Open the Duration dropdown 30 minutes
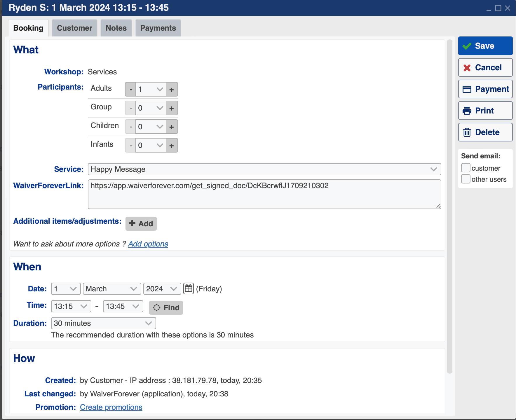 tap(104, 323)
